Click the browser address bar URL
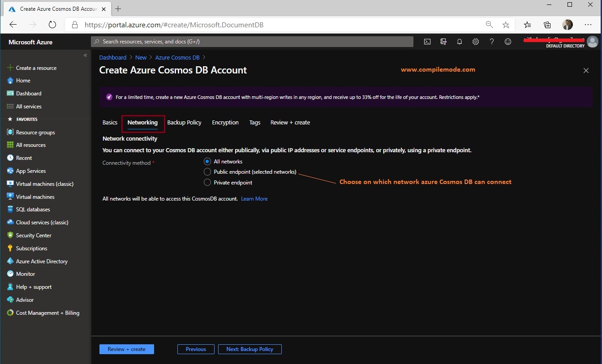Image resolution: width=602 pixels, height=364 pixels. pos(174,25)
